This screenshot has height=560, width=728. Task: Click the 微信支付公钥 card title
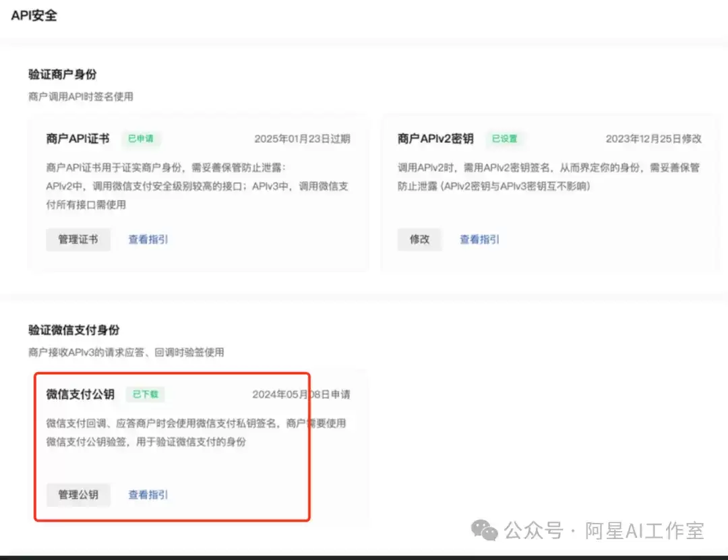coord(80,394)
